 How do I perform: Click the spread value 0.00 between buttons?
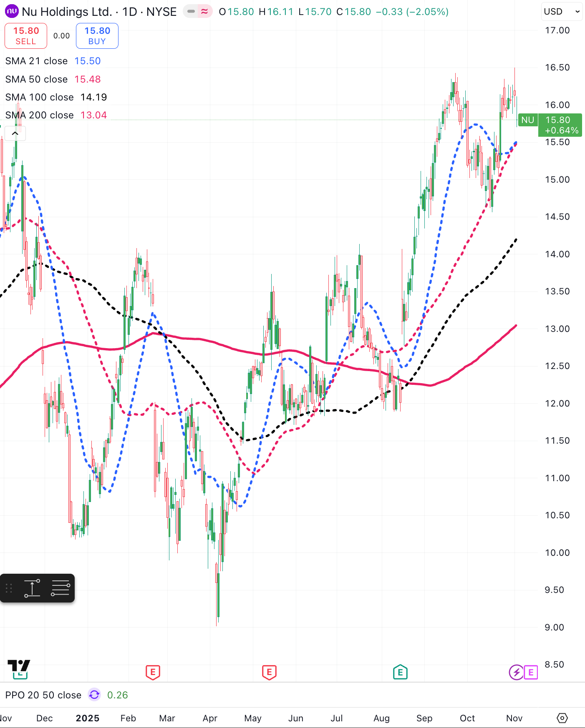point(62,36)
